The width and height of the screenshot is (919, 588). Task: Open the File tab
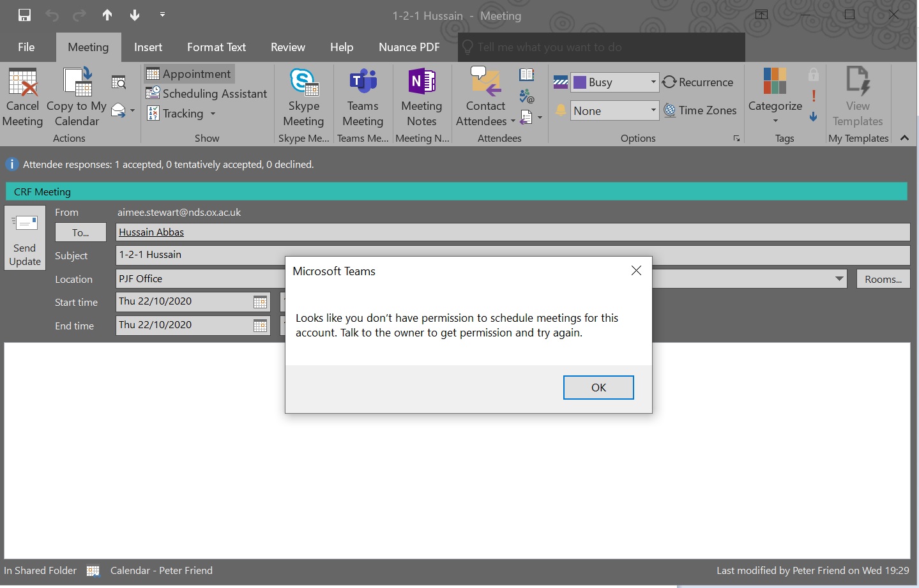pos(26,47)
